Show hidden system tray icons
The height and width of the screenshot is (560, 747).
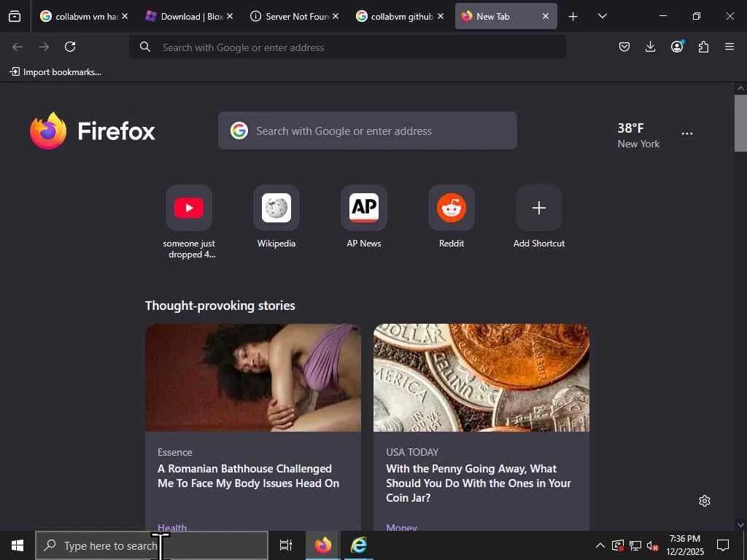[x=600, y=545]
